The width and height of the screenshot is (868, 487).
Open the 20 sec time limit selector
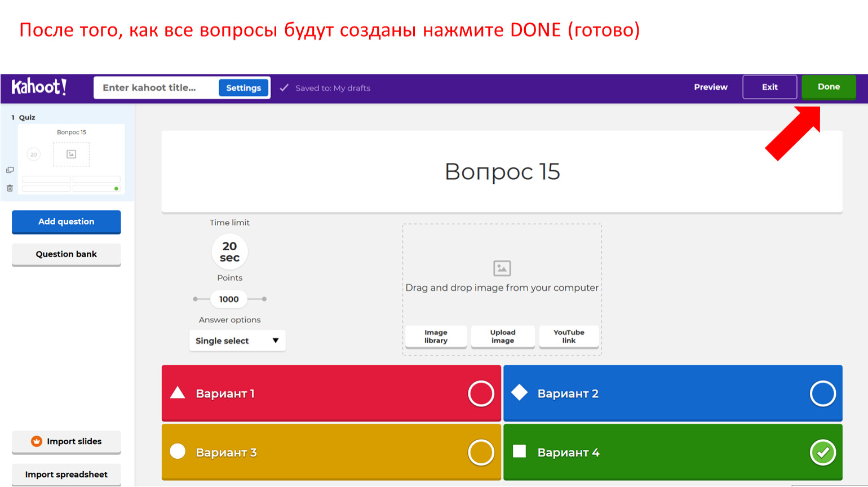(229, 252)
